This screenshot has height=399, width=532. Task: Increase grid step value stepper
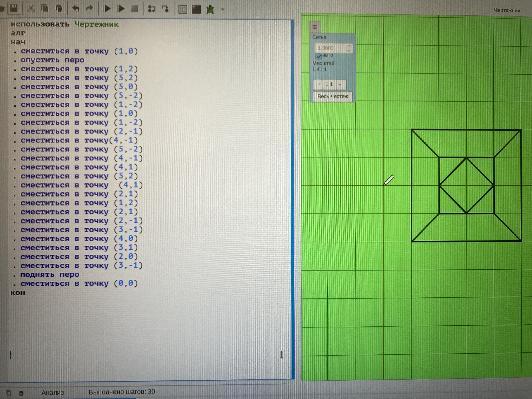pyautogui.click(x=349, y=46)
